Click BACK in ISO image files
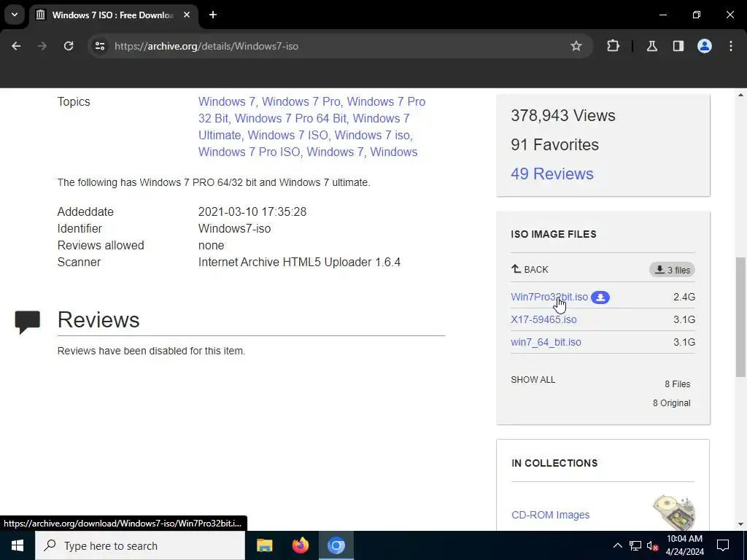This screenshot has width=747, height=560. click(x=530, y=270)
